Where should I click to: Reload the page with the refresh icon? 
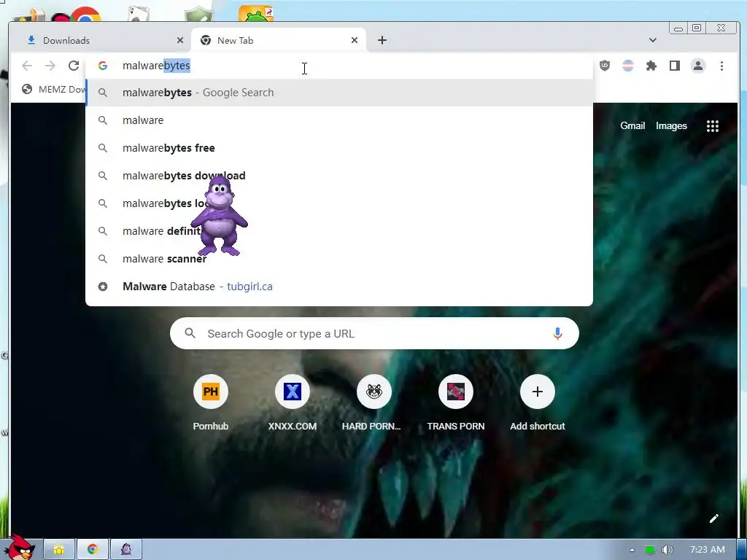tap(74, 66)
